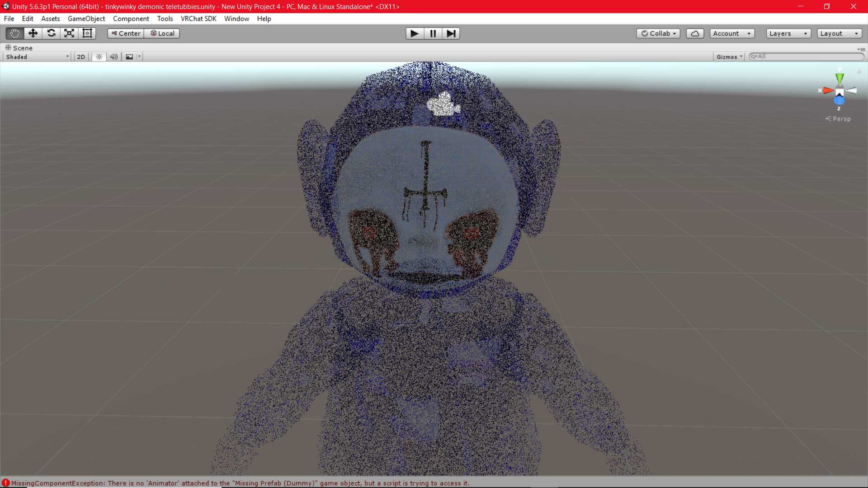Select the Scale tool
Image resolution: width=868 pixels, height=488 pixels.
tap(69, 33)
